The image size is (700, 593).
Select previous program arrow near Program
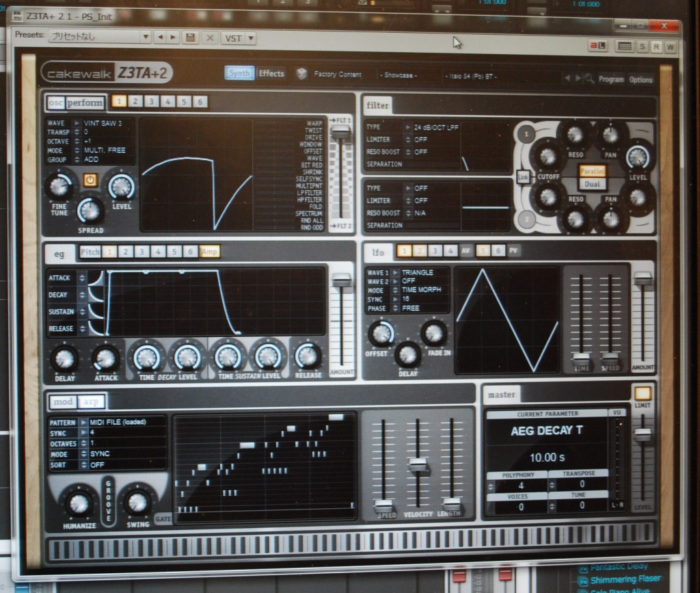567,78
